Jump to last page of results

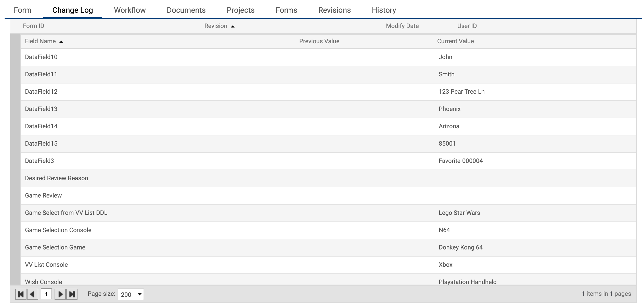point(72,294)
